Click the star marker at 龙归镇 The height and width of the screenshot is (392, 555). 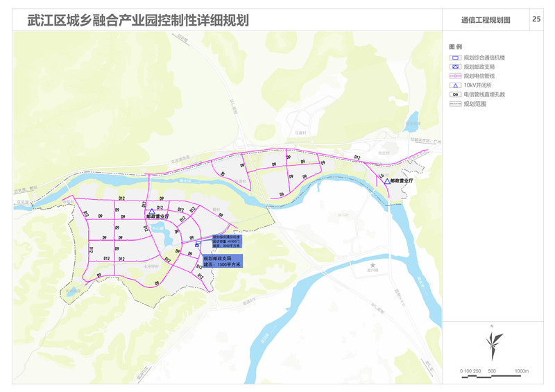pos(373,265)
